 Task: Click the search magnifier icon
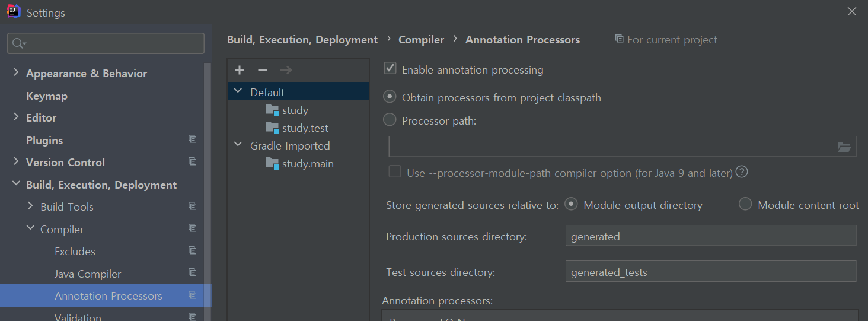point(18,43)
